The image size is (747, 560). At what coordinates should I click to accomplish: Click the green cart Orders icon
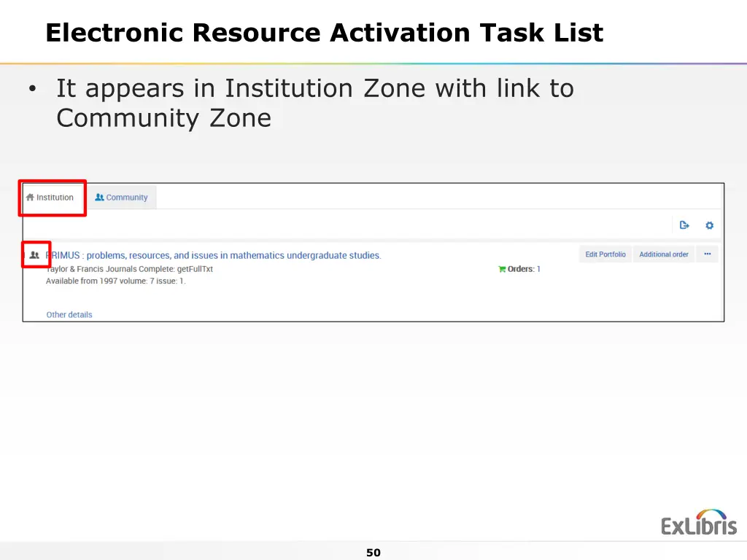tap(502, 269)
